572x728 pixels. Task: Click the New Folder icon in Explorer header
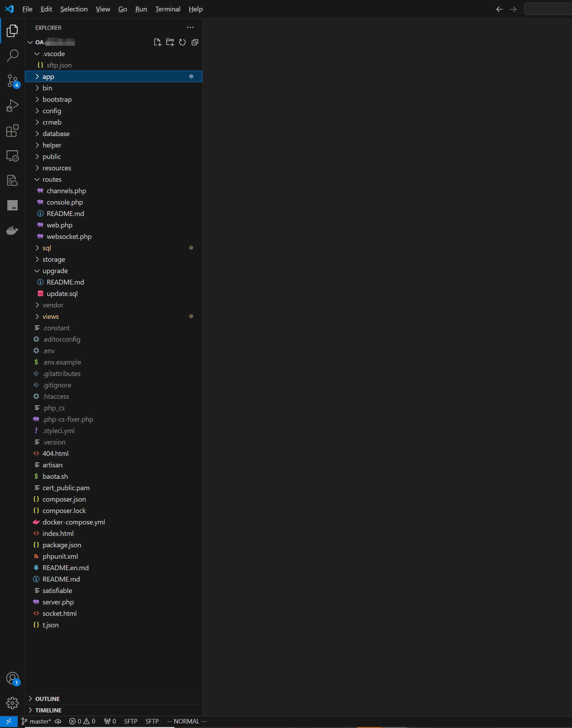pyautogui.click(x=170, y=42)
